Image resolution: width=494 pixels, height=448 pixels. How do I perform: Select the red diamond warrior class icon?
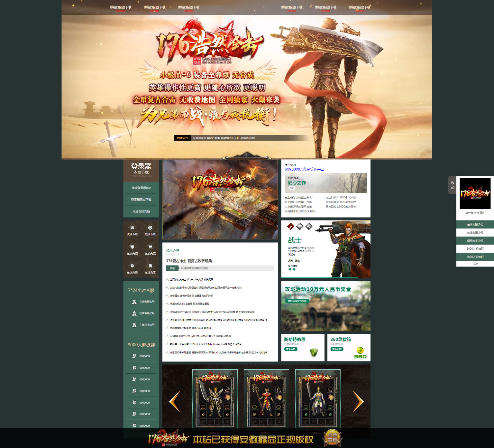point(290,227)
